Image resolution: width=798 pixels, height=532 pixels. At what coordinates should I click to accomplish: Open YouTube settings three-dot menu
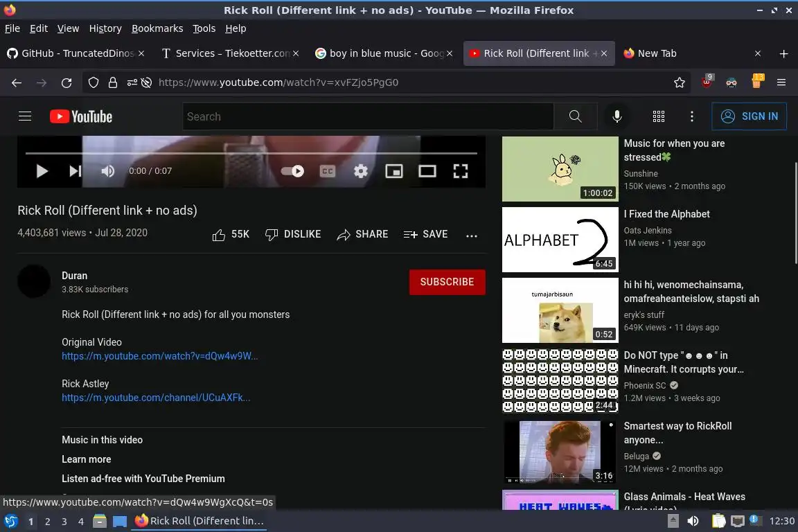[691, 116]
